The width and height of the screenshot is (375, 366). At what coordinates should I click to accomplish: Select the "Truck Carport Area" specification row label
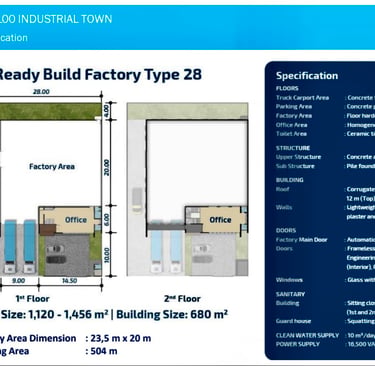[302, 98]
